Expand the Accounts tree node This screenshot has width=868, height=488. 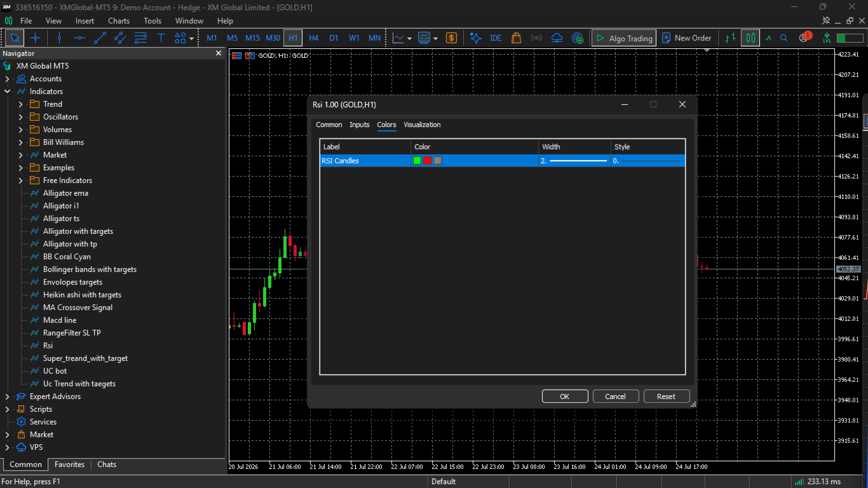point(8,79)
